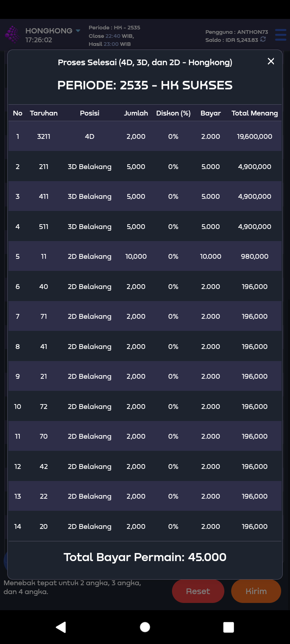Click the Reset button
Screen dimensions: 290x644
pos(198,591)
